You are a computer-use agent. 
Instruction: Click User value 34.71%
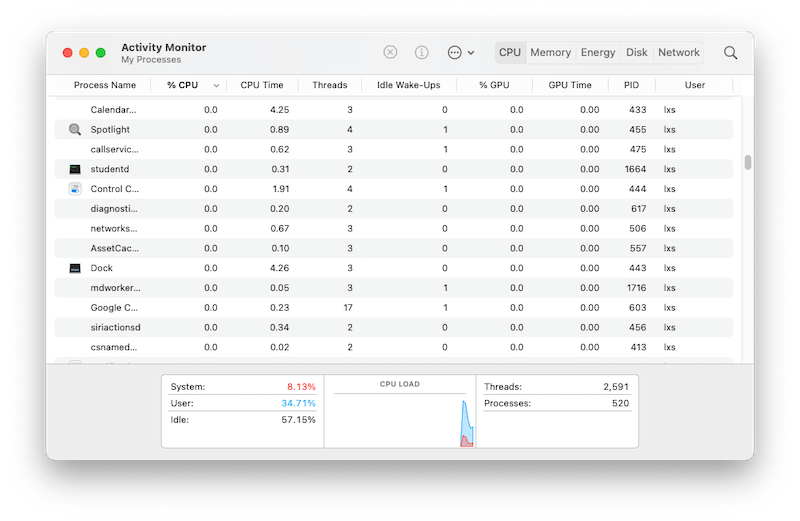point(298,403)
